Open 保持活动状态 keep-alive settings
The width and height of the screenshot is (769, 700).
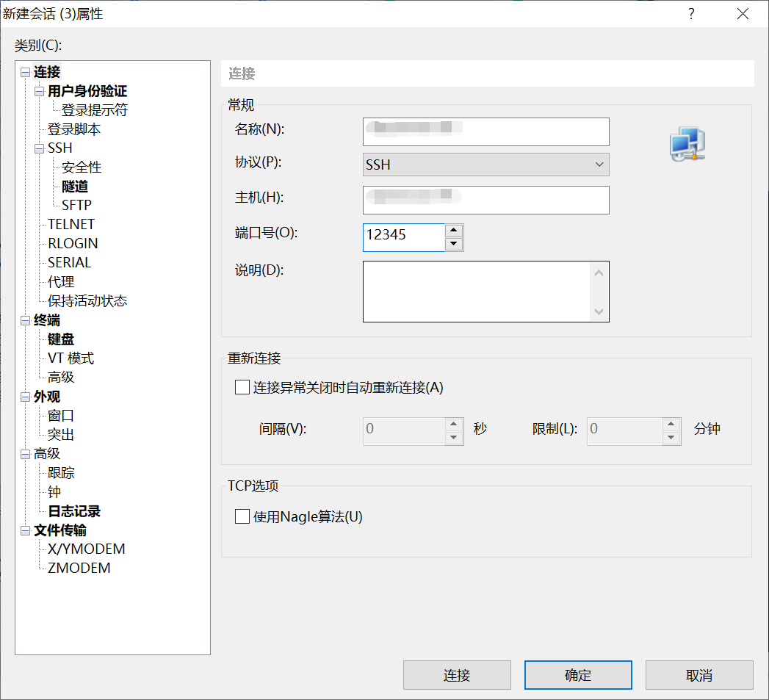(x=87, y=300)
